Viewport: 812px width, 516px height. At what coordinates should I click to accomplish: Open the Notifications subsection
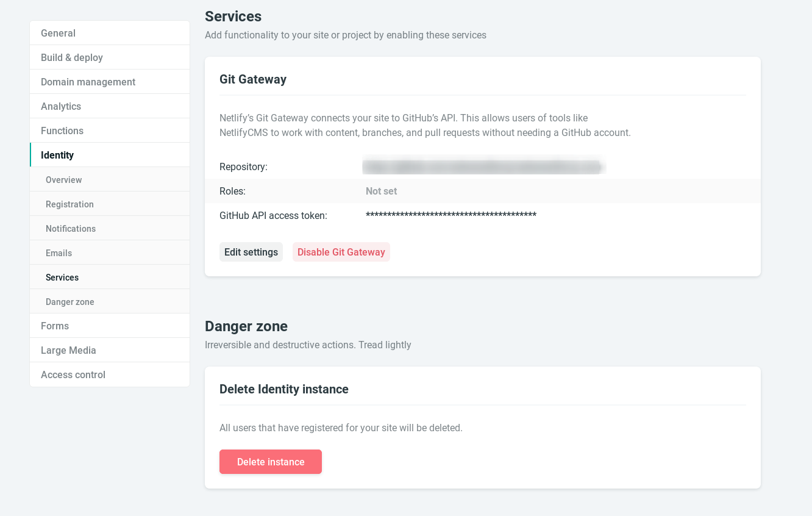click(110, 229)
